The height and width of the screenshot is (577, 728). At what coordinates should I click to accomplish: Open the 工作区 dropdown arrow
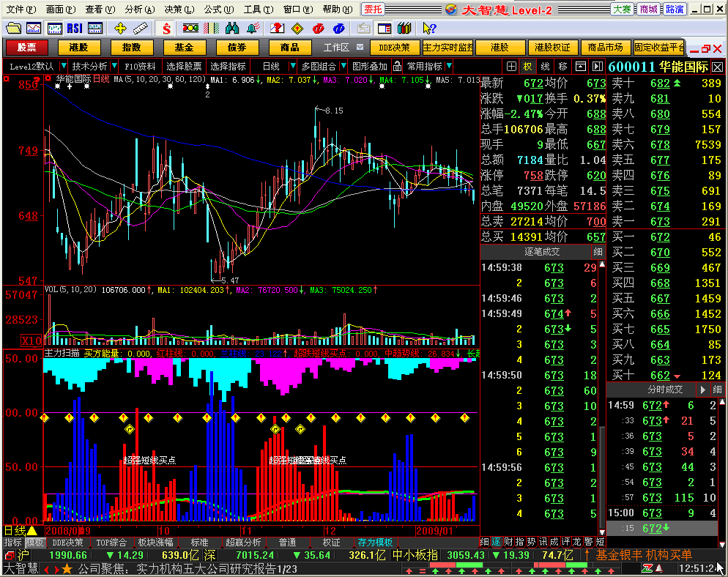360,47
